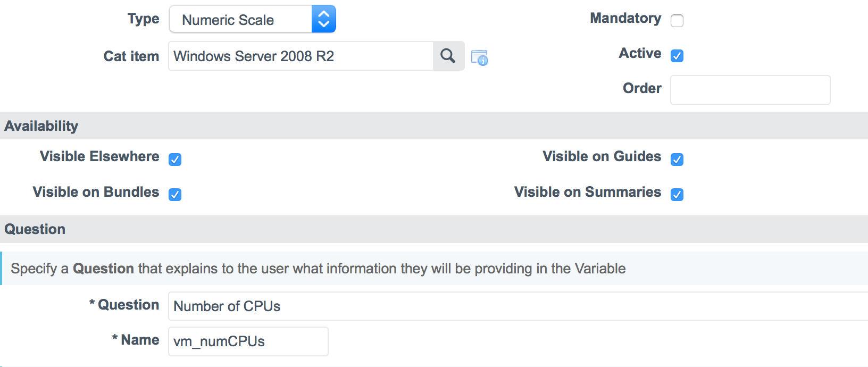868x367 pixels.
Task: Collapse the Availability section header
Action: point(41,126)
